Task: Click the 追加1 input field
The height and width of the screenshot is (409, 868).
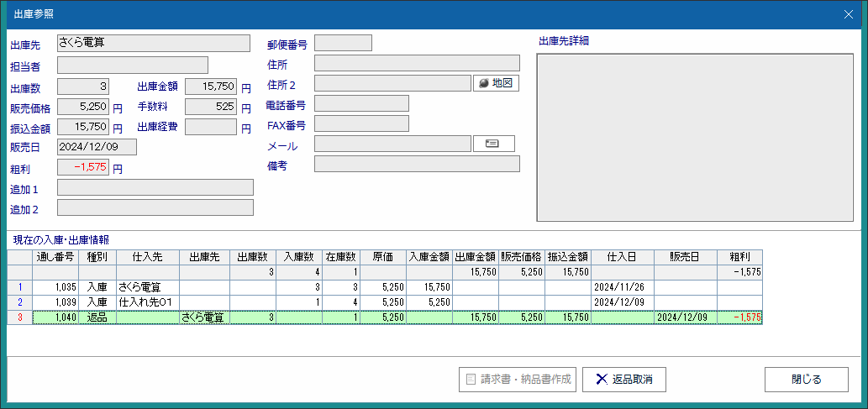Action: [155, 187]
